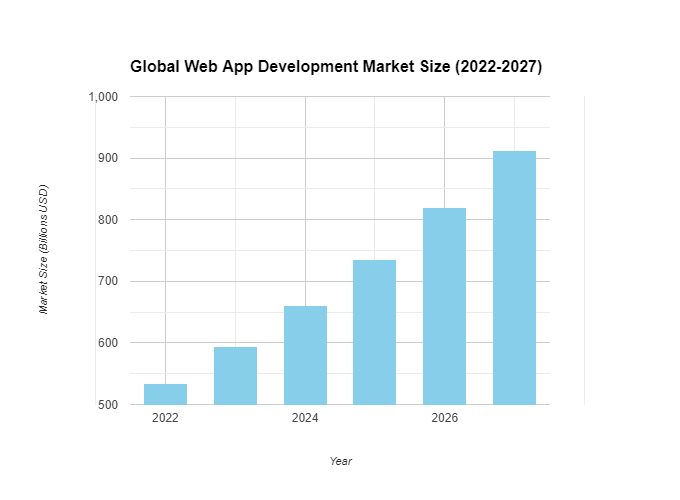Click the 2024 bar
The height and width of the screenshot is (500, 680).
[x=305, y=355]
